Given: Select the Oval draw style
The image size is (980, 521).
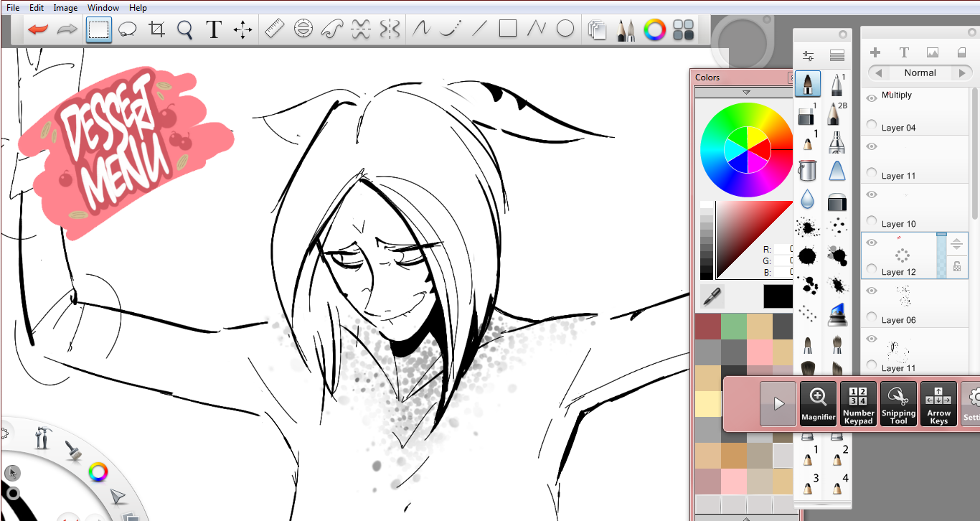Looking at the screenshot, I should (x=565, y=29).
